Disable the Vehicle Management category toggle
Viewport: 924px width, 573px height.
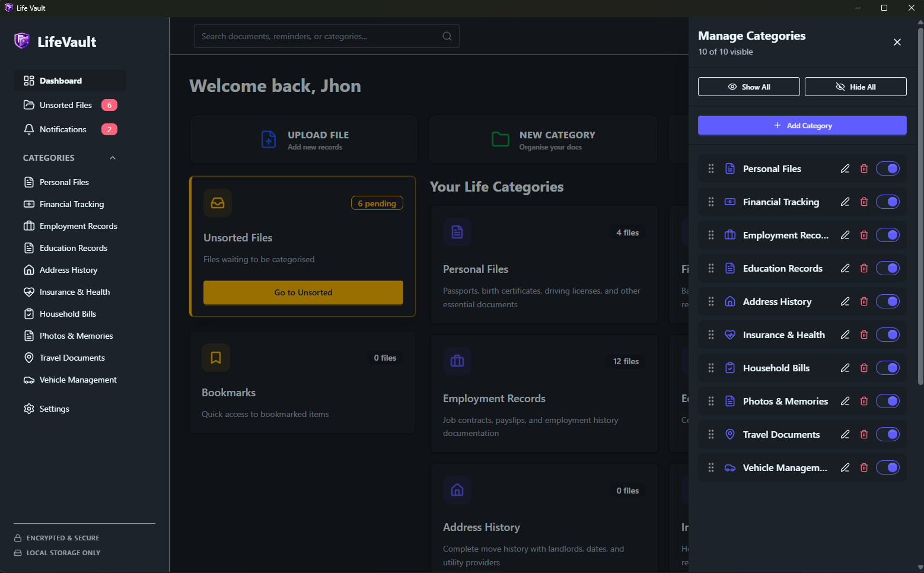click(888, 467)
